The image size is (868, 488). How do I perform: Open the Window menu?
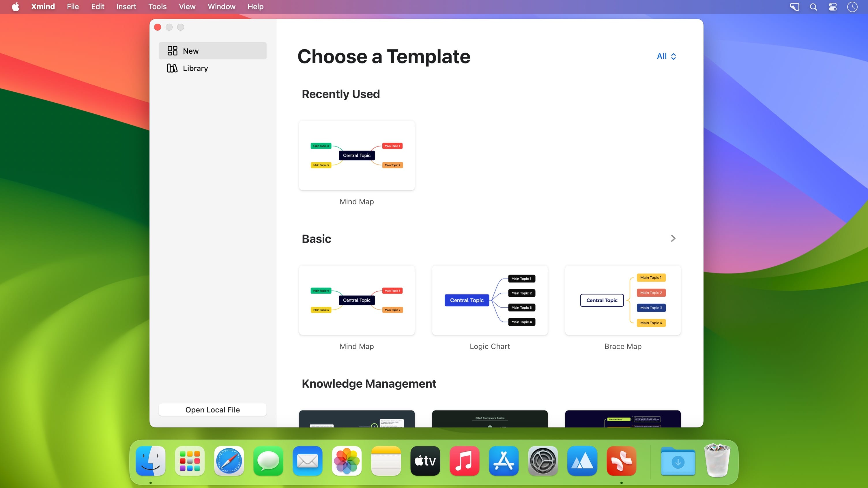click(221, 7)
